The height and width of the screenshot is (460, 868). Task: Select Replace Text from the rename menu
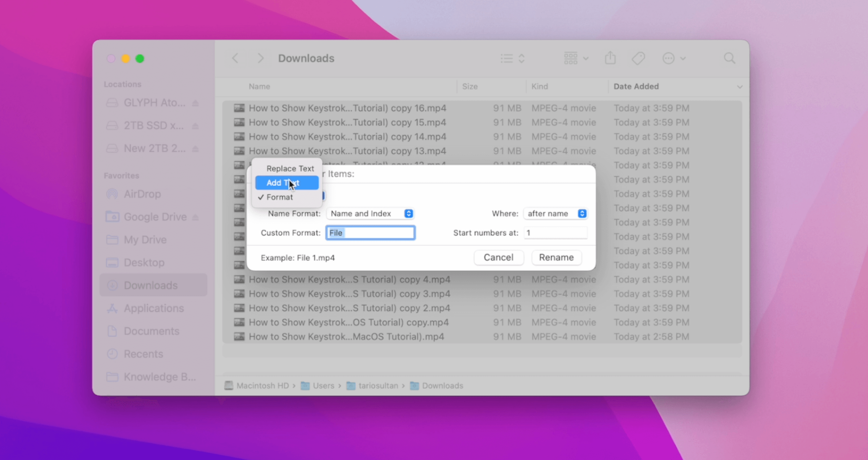click(290, 168)
